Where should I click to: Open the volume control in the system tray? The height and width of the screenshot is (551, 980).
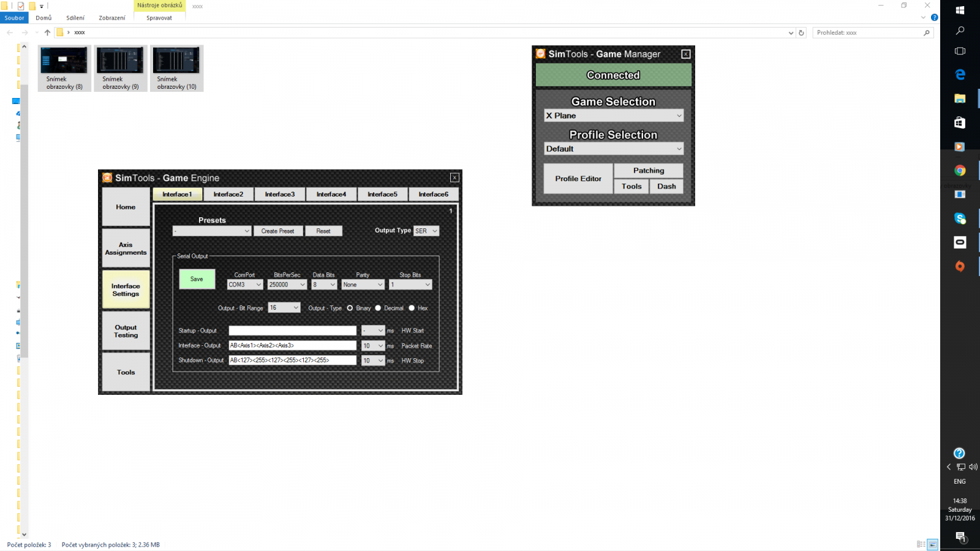point(973,467)
